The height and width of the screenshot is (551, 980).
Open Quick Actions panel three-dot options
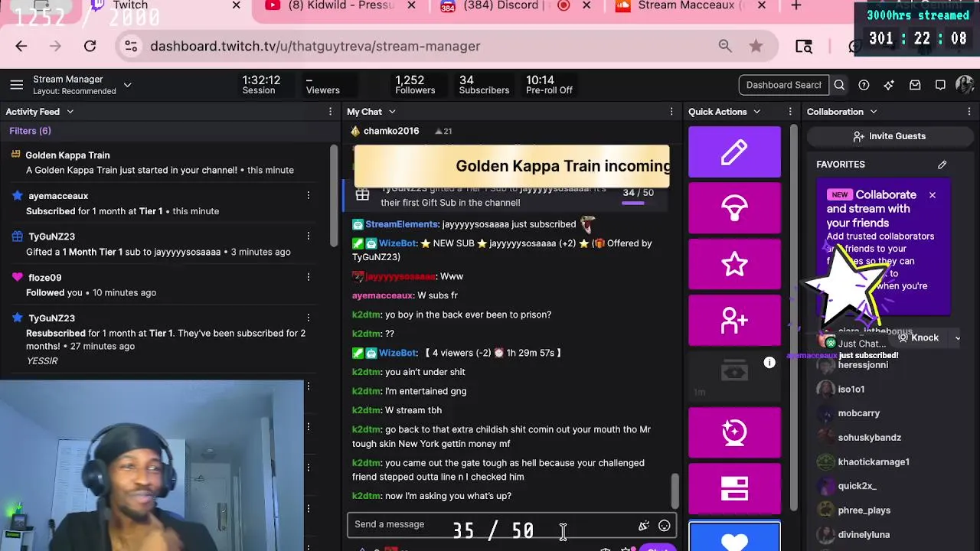coord(790,112)
